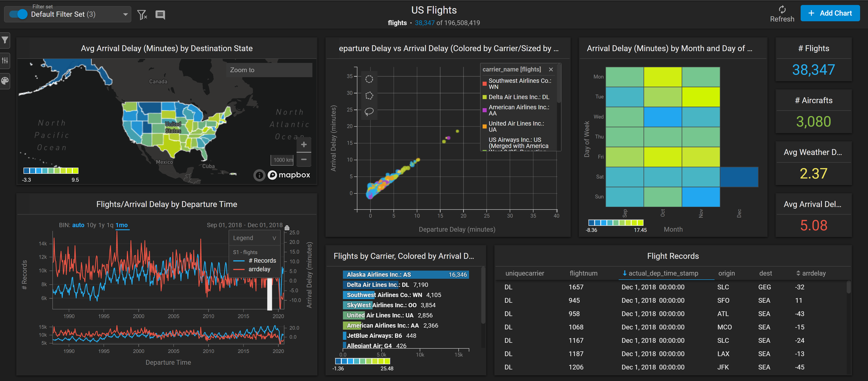The height and width of the screenshot is (381, 868).
Task: Collapse the line chart Legend
Action: coord(274,238)
